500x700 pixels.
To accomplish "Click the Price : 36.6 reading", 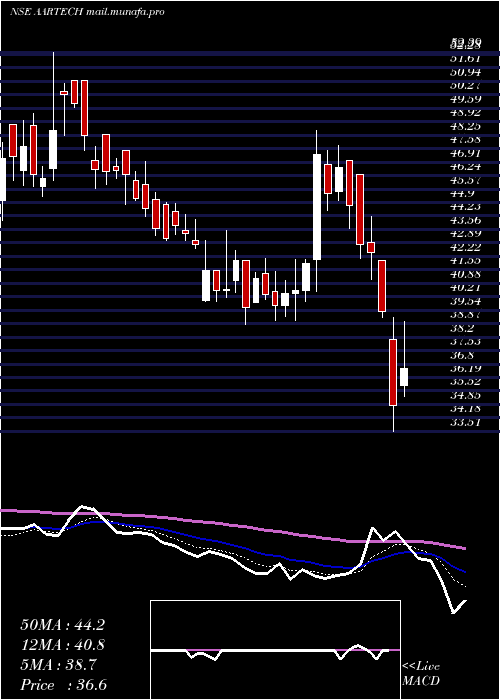I will click(x=64, y=685).
